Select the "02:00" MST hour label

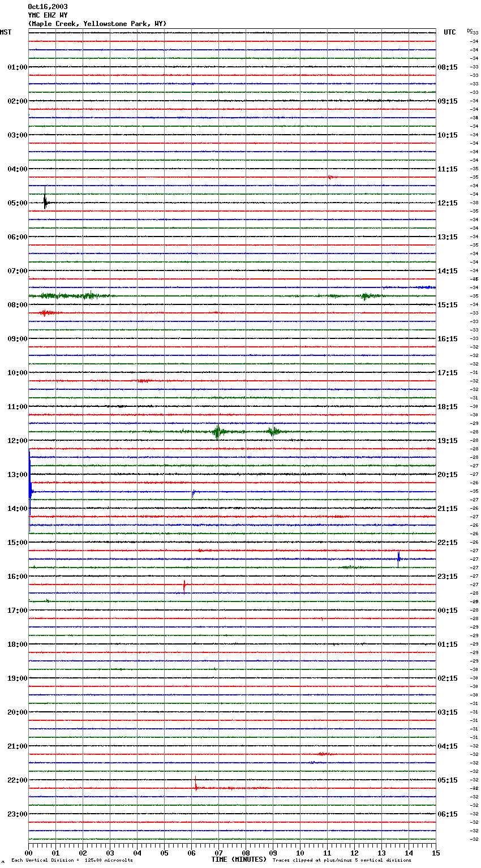18,101
